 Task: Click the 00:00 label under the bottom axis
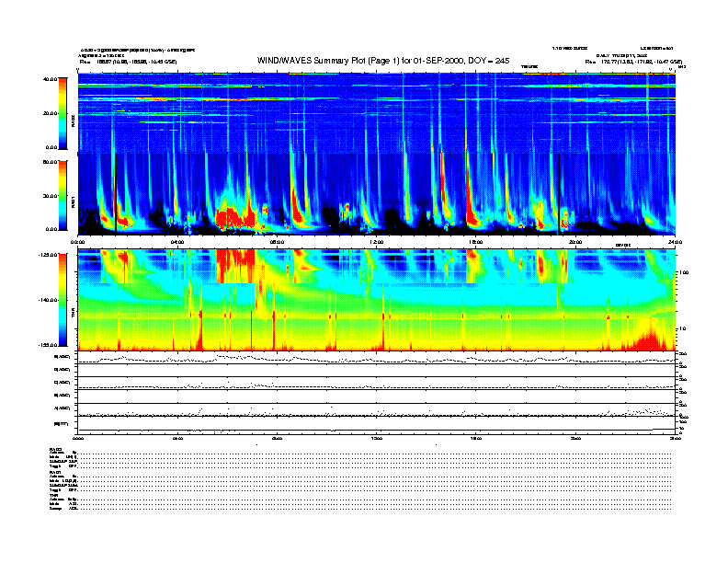tap(77, 438)
